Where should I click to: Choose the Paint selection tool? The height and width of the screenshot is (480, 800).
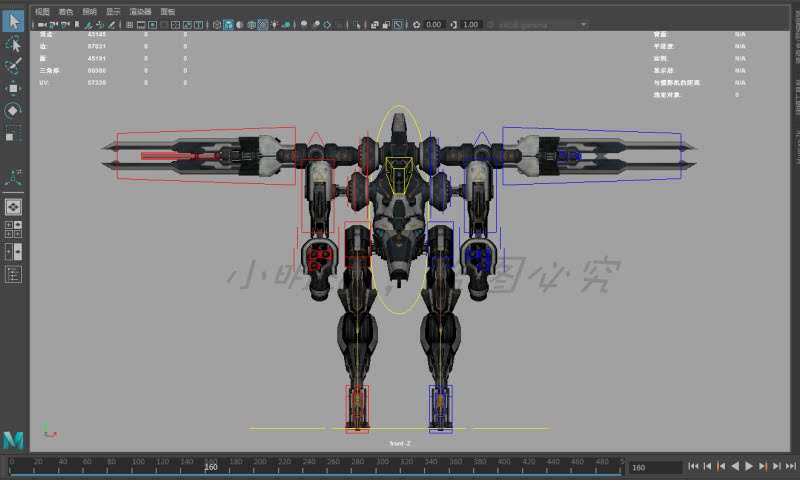point(13,66)
